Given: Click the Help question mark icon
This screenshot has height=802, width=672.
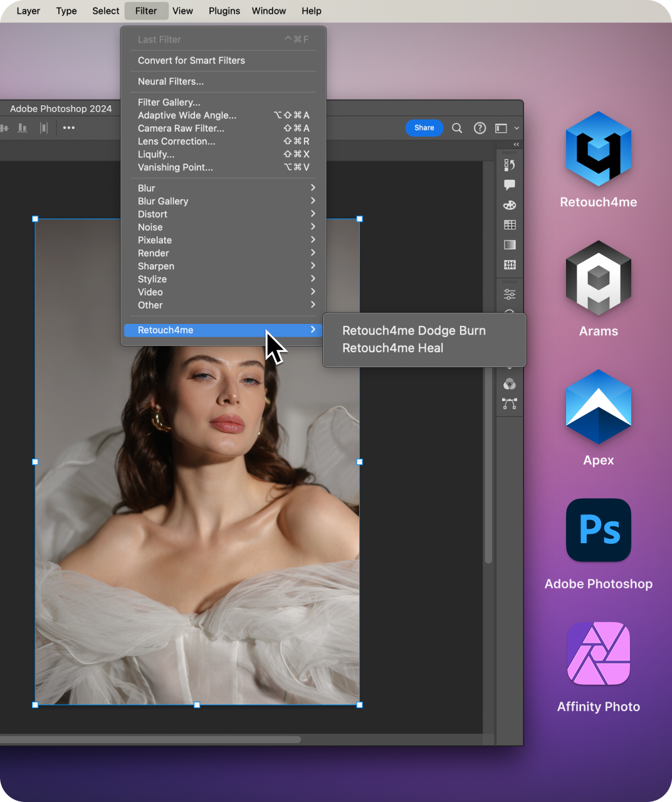Looking at the screenshot, I should click(480, 128).
